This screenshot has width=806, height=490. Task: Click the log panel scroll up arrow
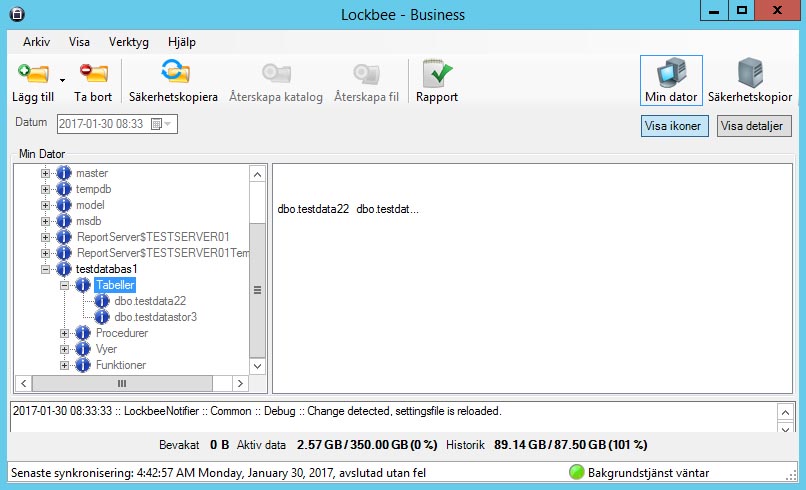click(785, 412)
